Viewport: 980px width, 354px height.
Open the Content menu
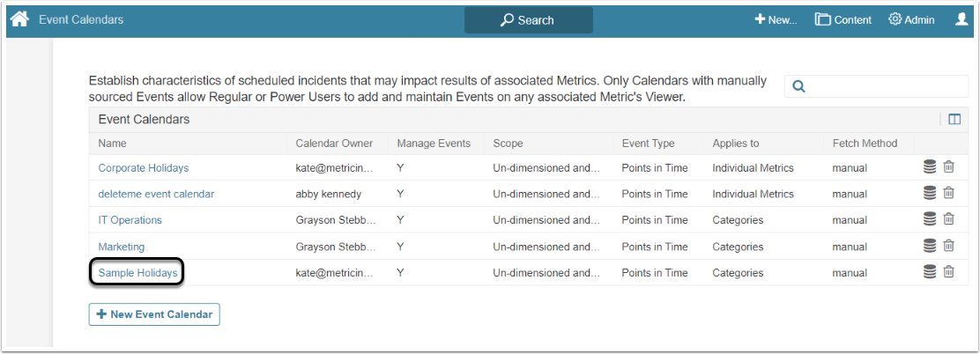click(843, 19)
